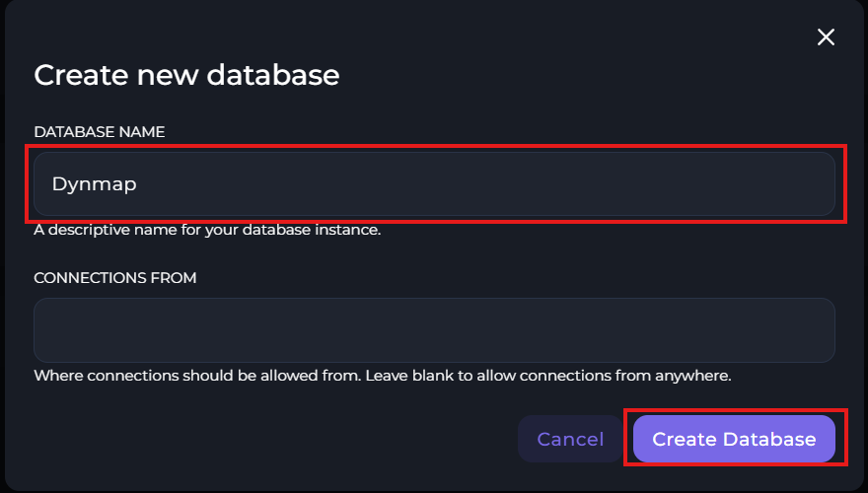Viewport: 868px width, 493px height.
Task: Close the Create new database dialog
Action: (x=826, y=37)
